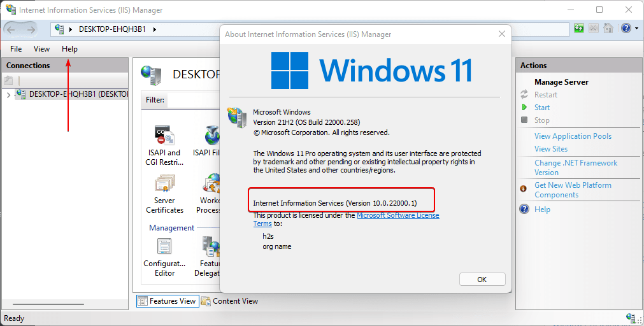The image size is (644, 326).
Task: Switch to Content View tab
Action: pos(230,301)
